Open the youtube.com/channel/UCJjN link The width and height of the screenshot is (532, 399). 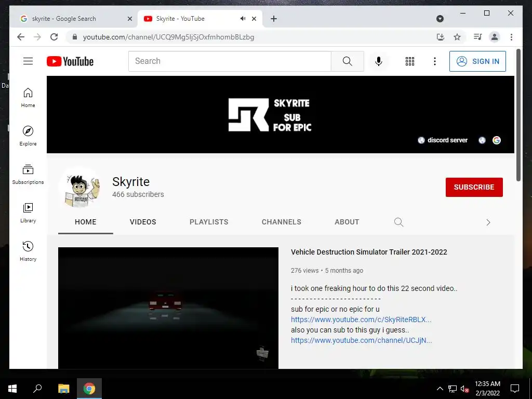click(x=362, y=340)
